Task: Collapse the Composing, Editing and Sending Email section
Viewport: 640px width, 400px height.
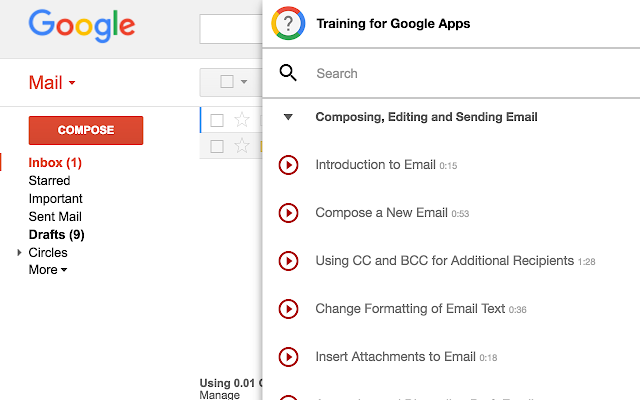Action: [288, 117]
